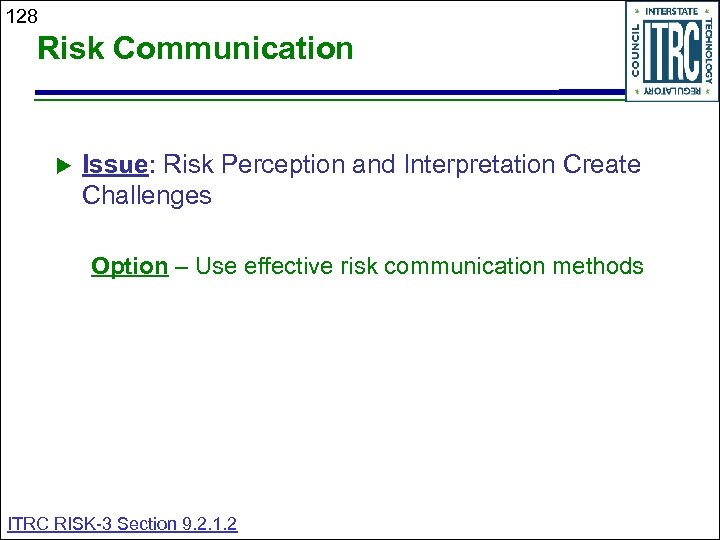Viewport: 720px width, 540px height.
Task: Click the upside-down REGULATORY text on the logo
Action: click(672, 91)
